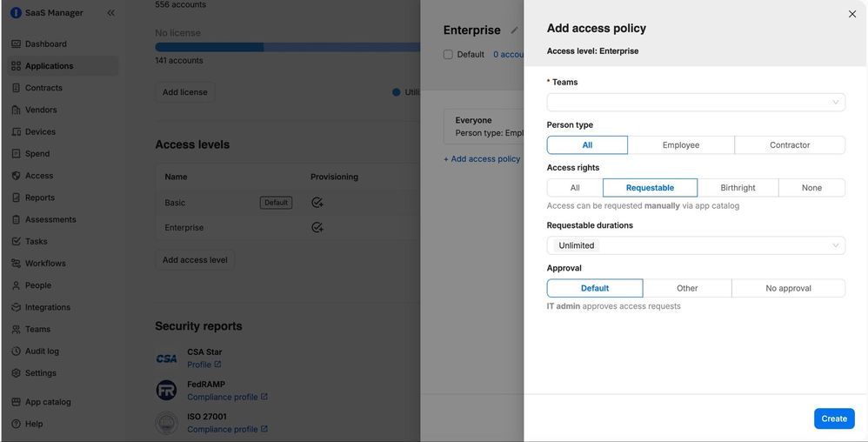Click the Add access level button
The image size is (868, 442).
click(195, 260)
